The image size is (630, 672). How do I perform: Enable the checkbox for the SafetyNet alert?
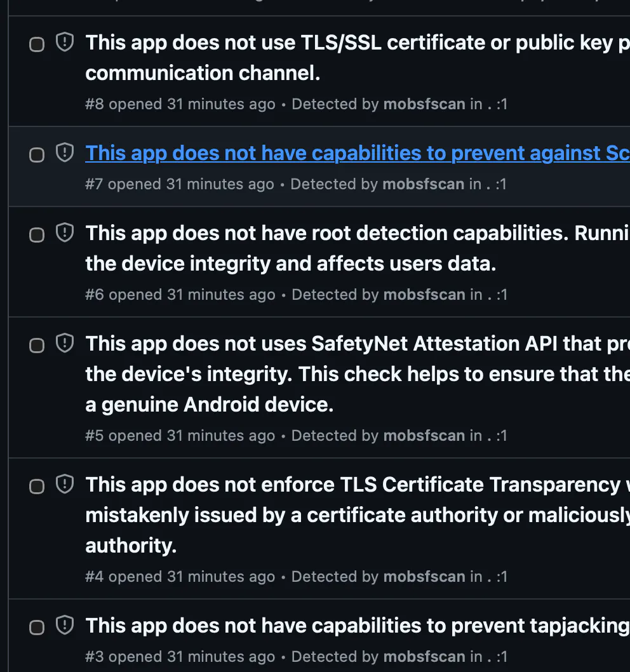click(x=37, y=346)
